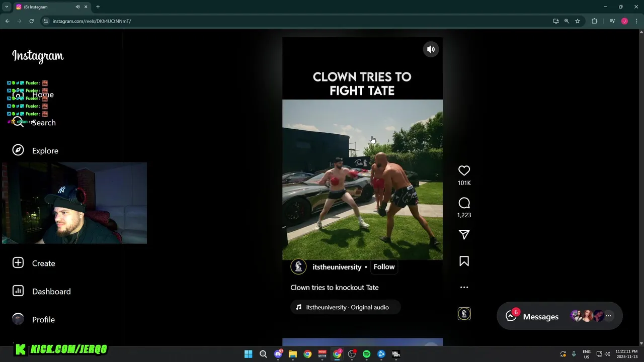Open the ENG US language switcher
Screen dimensions: 644x362
[x=587, y=354]
